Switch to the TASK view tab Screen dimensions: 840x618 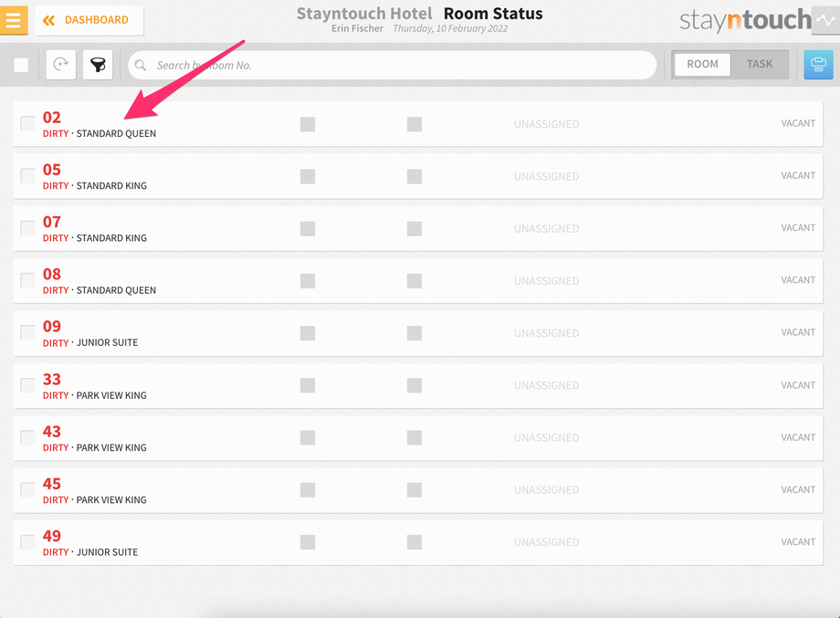click(760, 64)
